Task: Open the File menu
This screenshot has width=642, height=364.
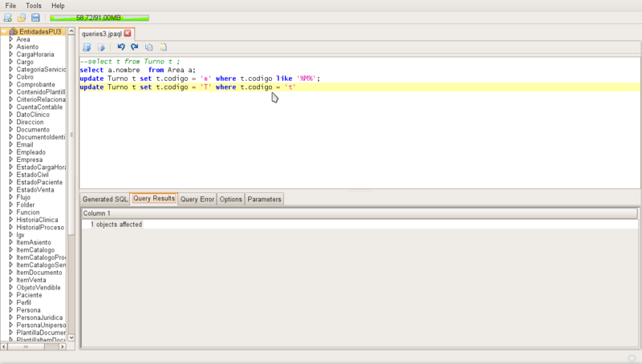Action: click(10, 6)
